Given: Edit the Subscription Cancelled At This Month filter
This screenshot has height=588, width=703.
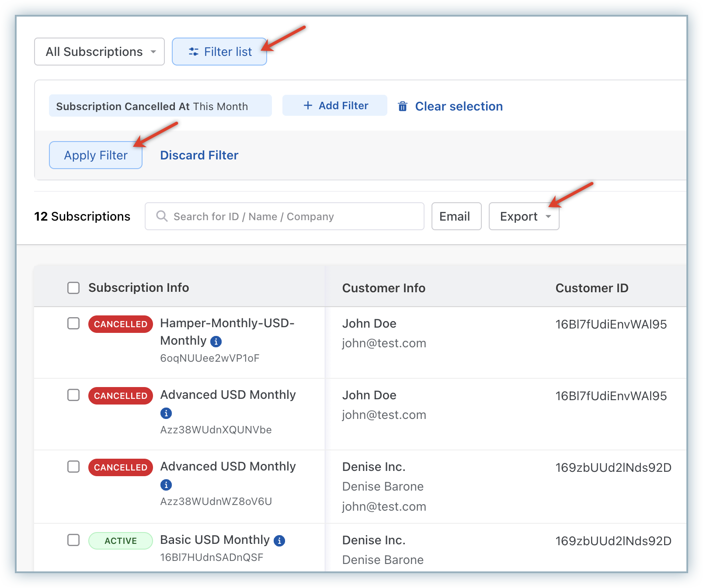Looking at the screenshot, I should pos(160,106).
